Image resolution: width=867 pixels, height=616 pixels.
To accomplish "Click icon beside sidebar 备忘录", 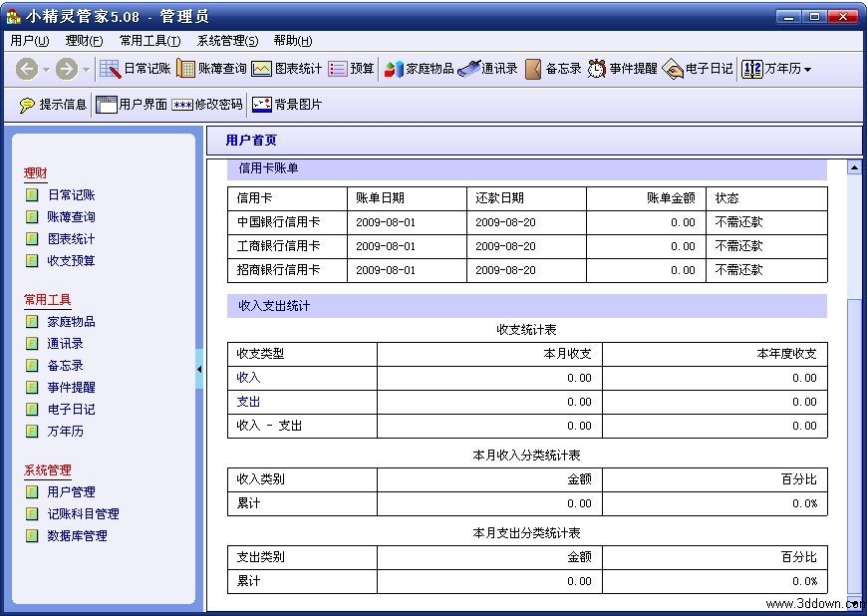I will click(x=32, y=366).
